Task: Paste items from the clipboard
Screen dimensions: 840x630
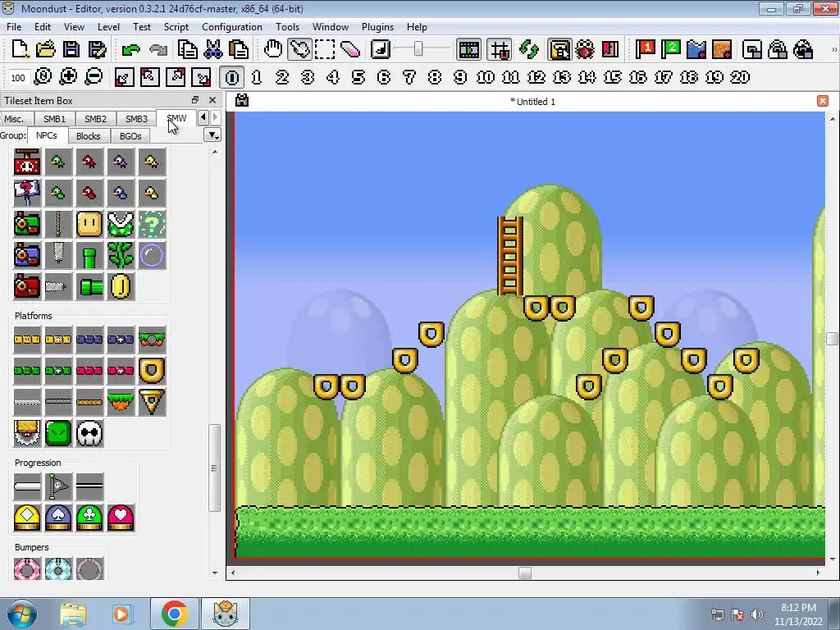Action: point(239,49)
